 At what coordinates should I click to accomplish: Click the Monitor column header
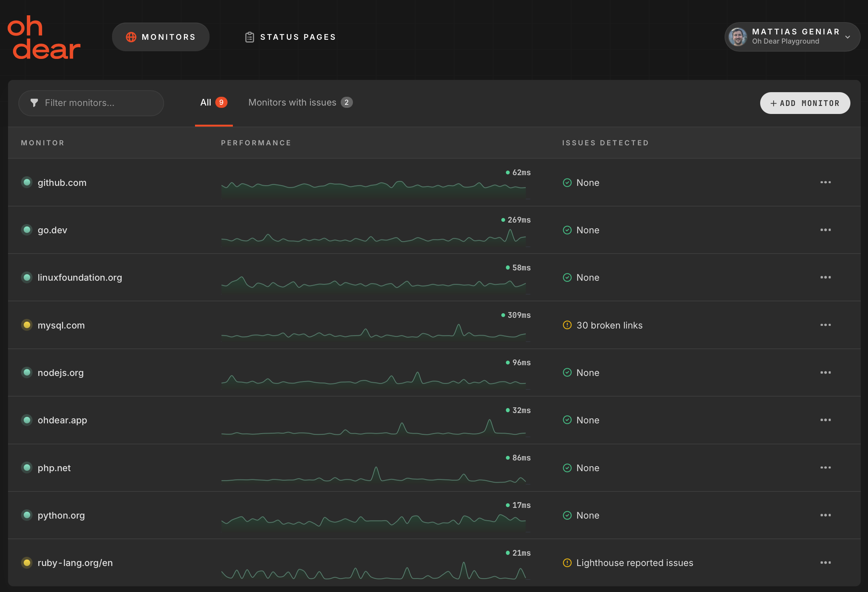click(43, 143)
